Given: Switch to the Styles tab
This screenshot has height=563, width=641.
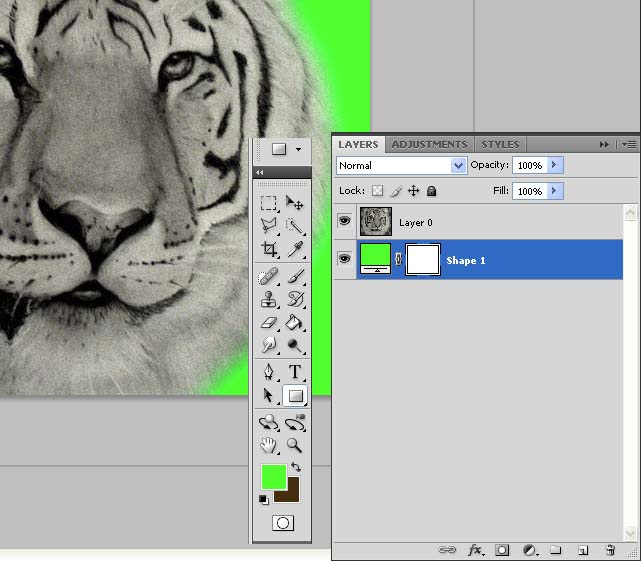Looking at the screenshot, I should point(500,144).
